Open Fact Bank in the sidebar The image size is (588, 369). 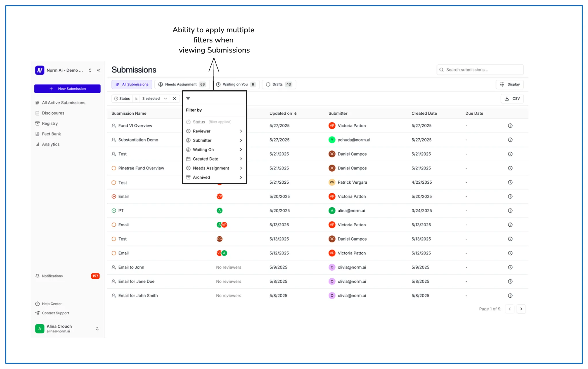click(x=48, y=134)
